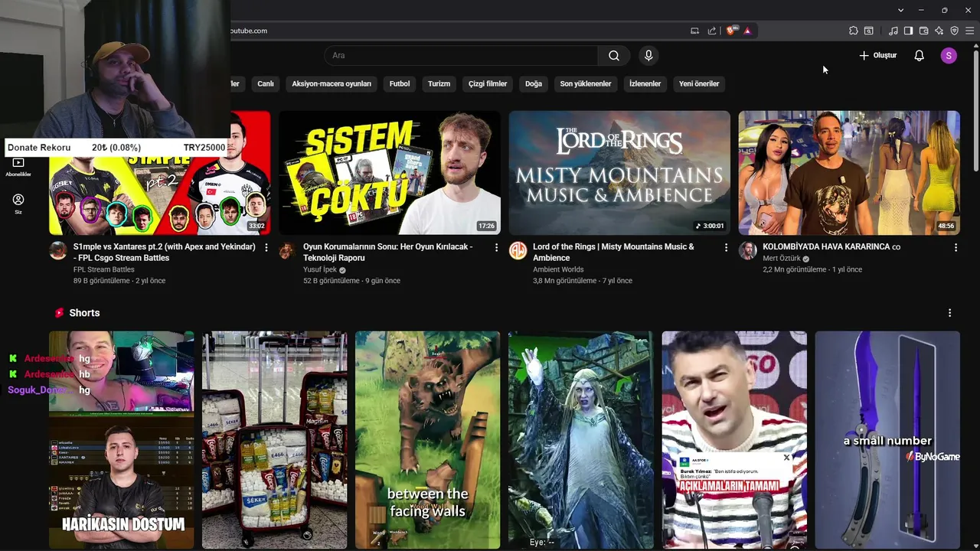This screenshot has width=980, height=551.
Task: Visit the Ambient Worlds channel name
Action: coord(558,269)
